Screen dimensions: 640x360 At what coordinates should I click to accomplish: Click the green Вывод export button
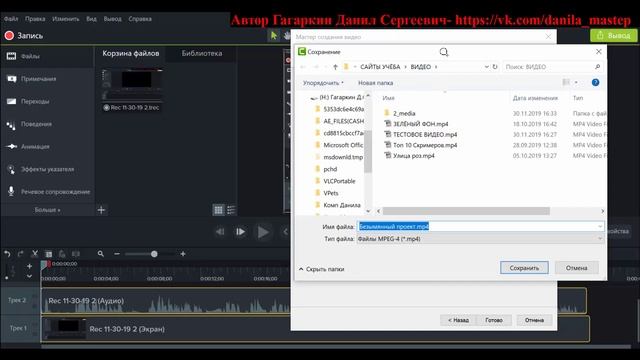(613, 36)
